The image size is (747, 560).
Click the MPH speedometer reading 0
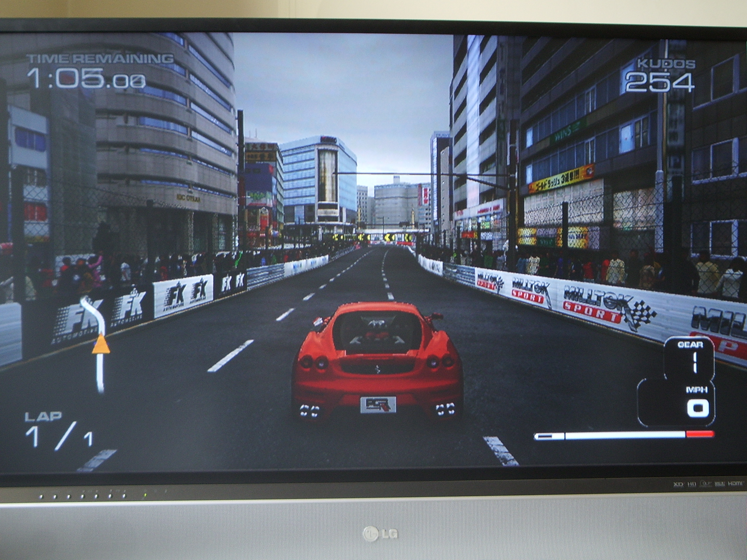coord(697,409)
